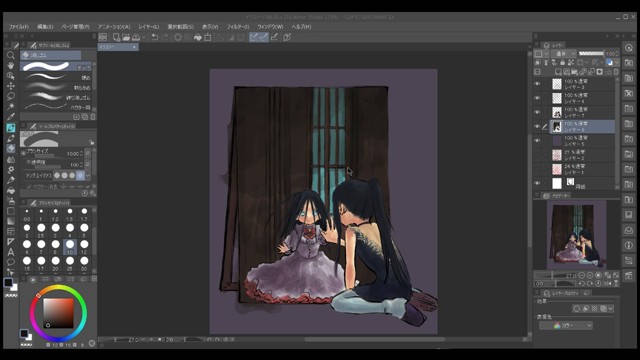The image size is (640, 360).
Task: Adjust layer opacity slider in layer panel
Action: point(591,53)
